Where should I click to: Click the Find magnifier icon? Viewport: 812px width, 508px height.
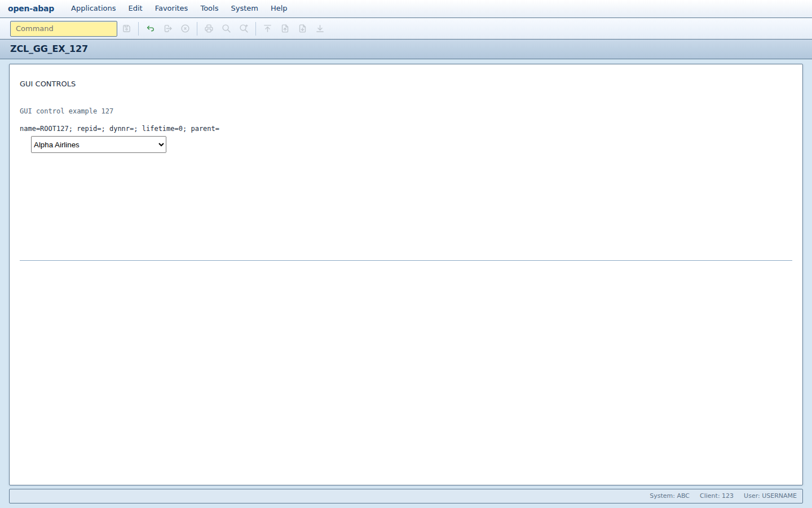227,29
